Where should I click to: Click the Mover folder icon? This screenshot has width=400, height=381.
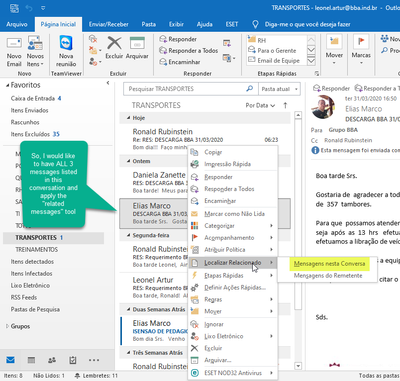[334, 43]
